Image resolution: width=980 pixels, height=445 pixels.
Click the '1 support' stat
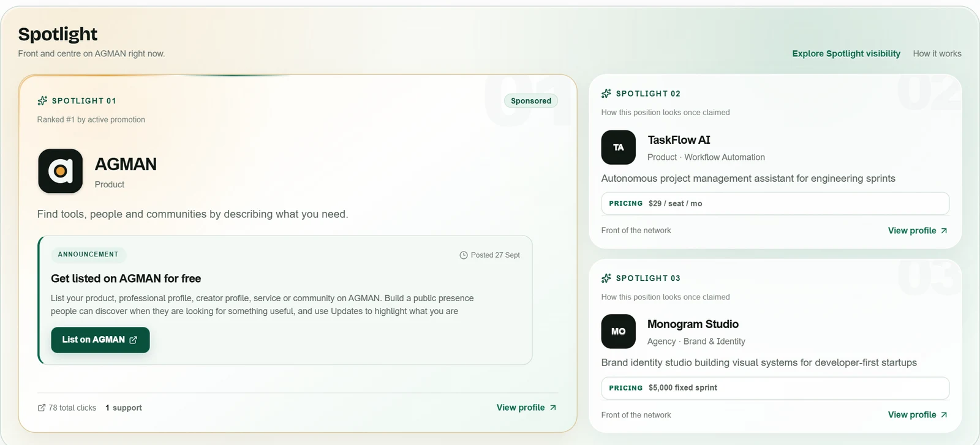coord(124,408)
